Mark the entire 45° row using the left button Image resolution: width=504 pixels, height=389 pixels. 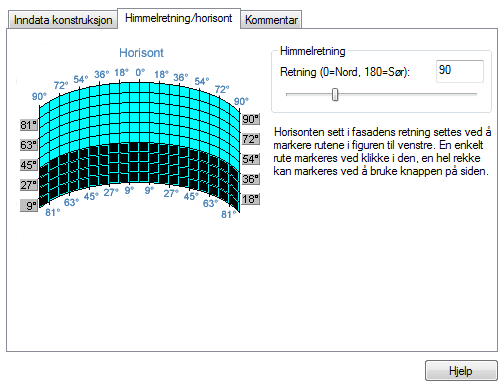point(29,165)
